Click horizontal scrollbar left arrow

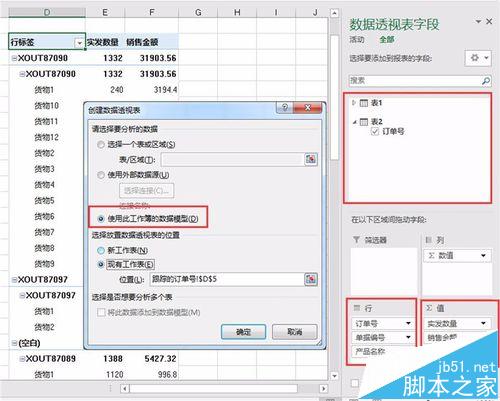click(125, 389)
